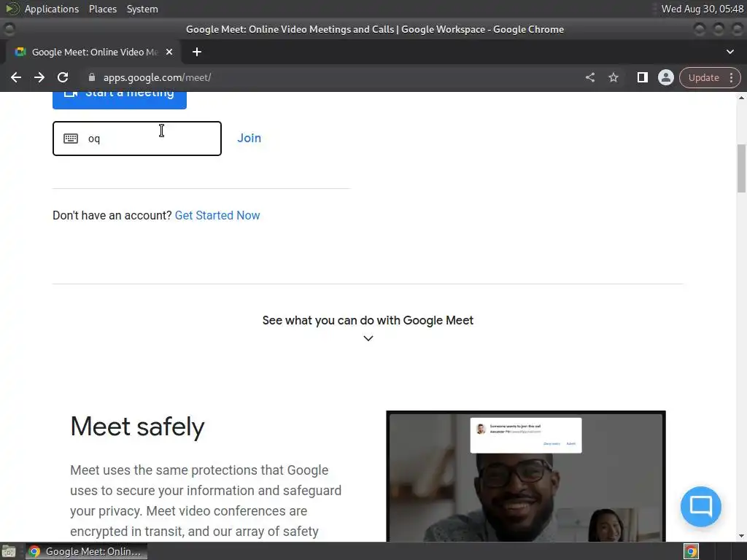Click the Start a meeting button
This screenshot has width=747, height=560.
click(x=120, y=101)
